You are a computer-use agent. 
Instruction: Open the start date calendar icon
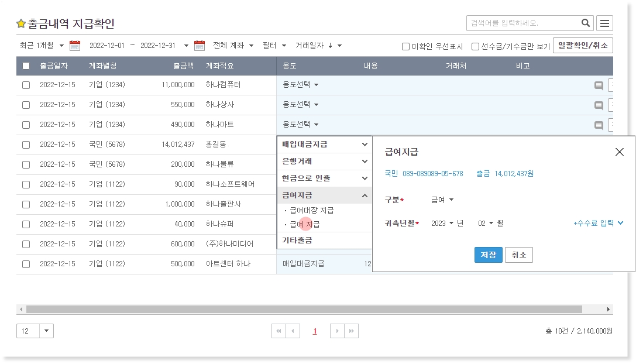[75, 46]
